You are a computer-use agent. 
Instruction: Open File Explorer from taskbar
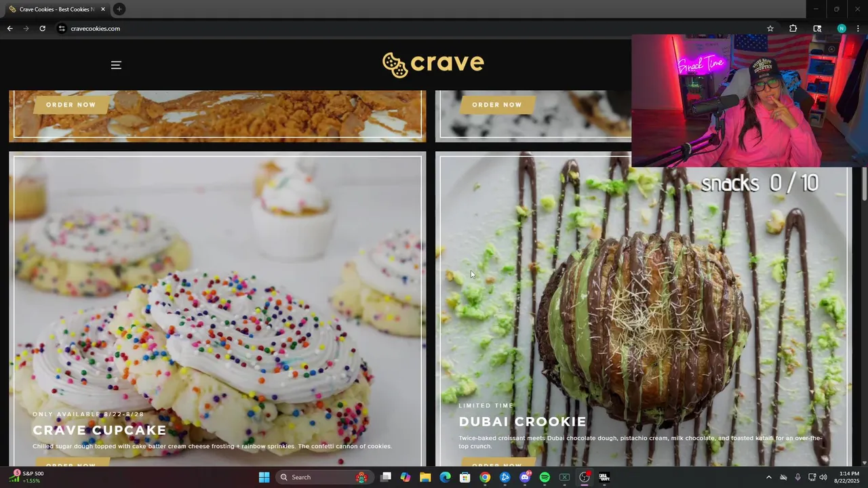425,477
